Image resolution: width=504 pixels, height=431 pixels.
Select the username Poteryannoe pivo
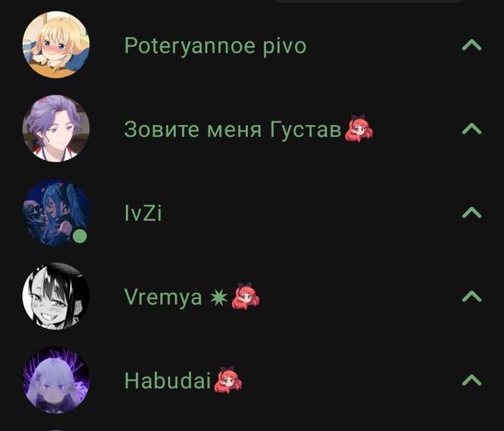(x=215, y=47)
